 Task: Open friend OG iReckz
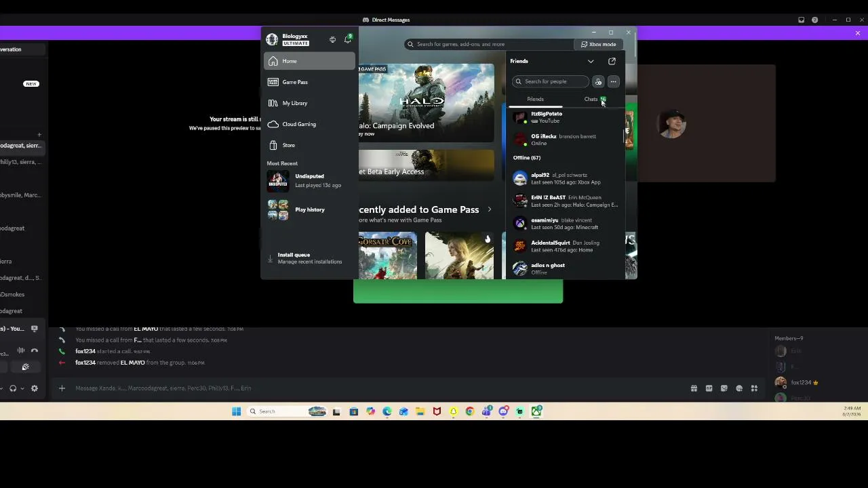(566, 140)
